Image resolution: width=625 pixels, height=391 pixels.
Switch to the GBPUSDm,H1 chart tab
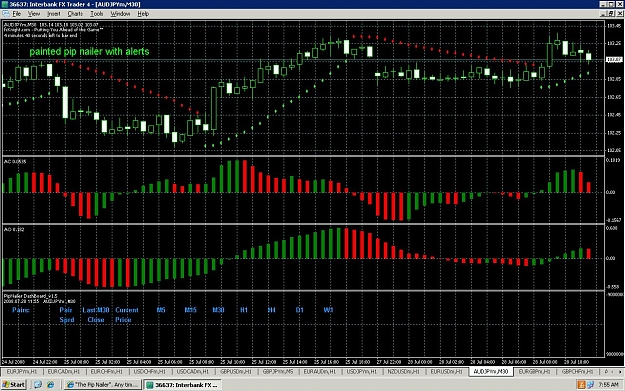[x=236, y=371]
